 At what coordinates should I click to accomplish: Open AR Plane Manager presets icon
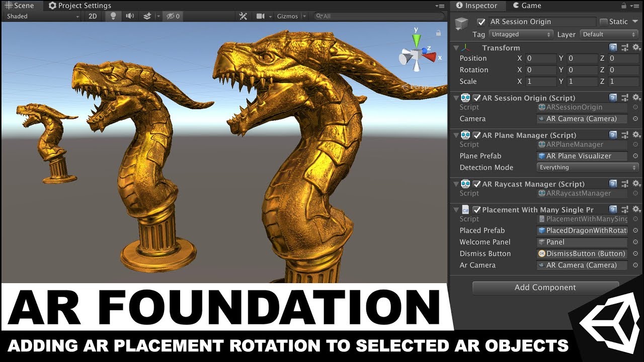point(625,135)
